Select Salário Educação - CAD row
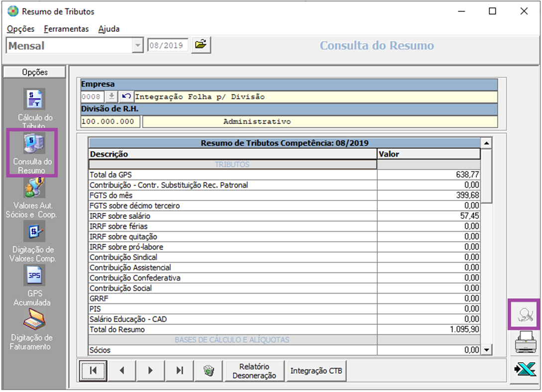This screenshot has height=392, width=542. point(285,319)
